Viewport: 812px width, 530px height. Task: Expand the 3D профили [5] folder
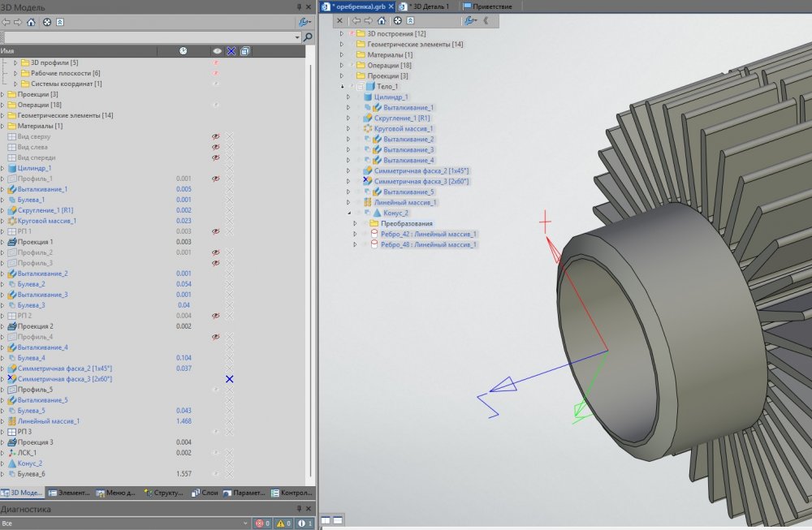[x=15, y=62]
